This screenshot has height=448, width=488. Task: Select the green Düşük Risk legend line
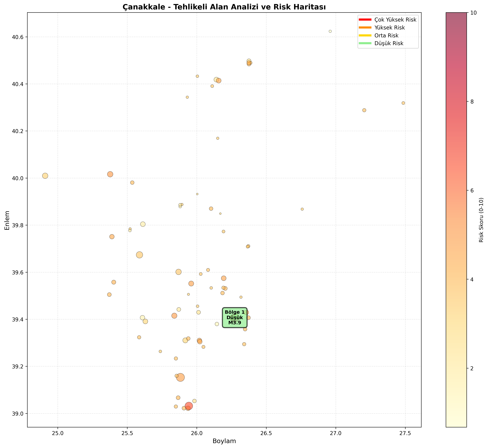pyautogui.click(x=365, y=43)
